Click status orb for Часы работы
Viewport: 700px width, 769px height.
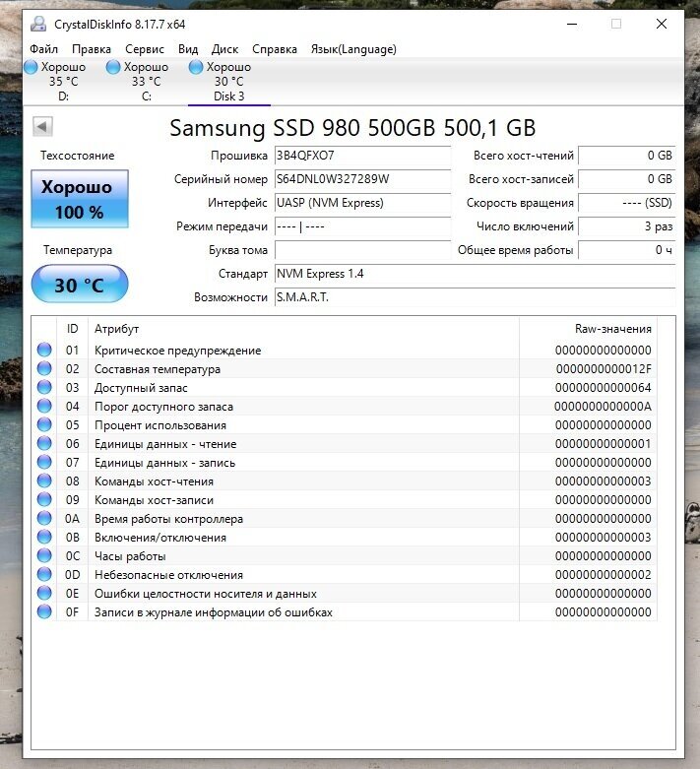[44, 555]
